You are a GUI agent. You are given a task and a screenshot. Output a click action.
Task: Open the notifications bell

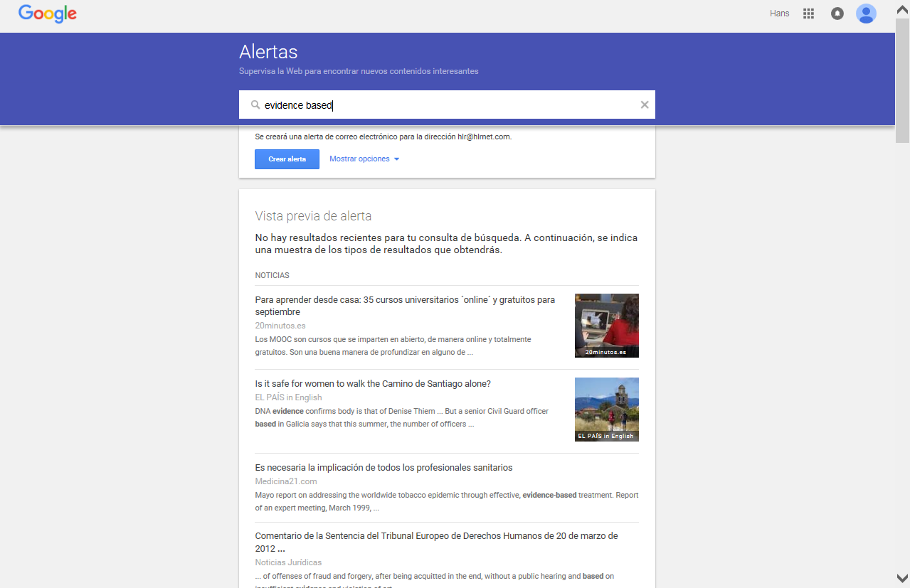tap(837, 14)
